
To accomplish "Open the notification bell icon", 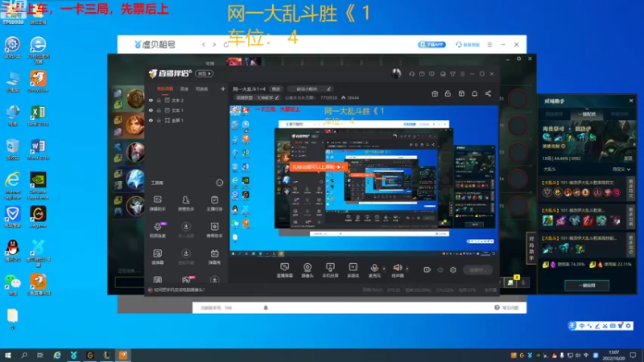I will (474, 93).
